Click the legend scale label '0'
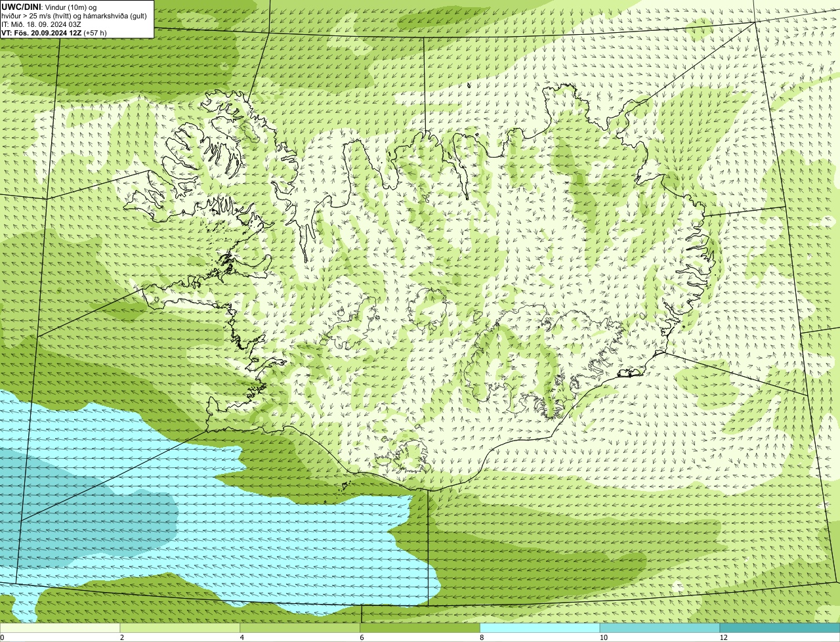 pyautogui.click(x=2, y=637)
